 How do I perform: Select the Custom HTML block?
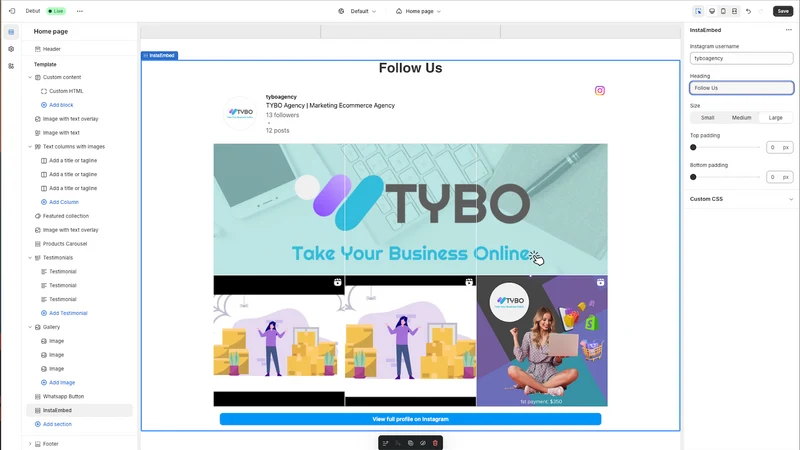(66, 91)
